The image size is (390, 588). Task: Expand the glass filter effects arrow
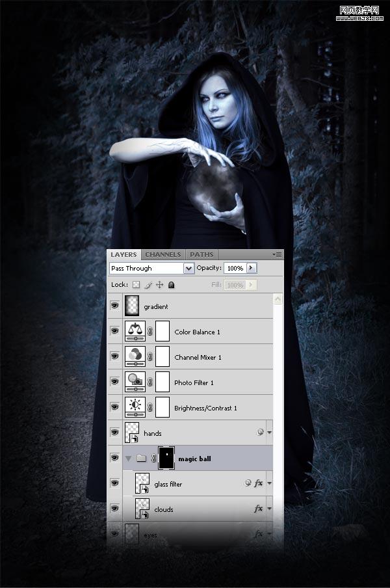coord(269,483)
